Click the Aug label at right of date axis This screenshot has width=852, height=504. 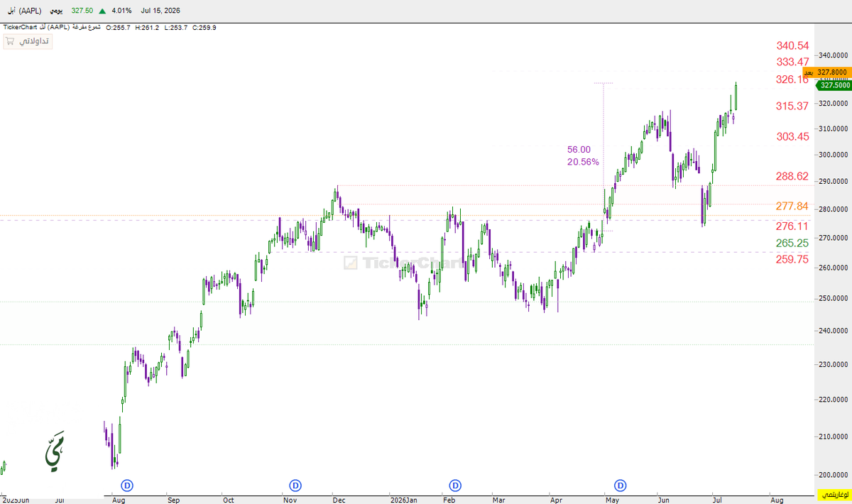pyautogui.click(x=777, y=500)
